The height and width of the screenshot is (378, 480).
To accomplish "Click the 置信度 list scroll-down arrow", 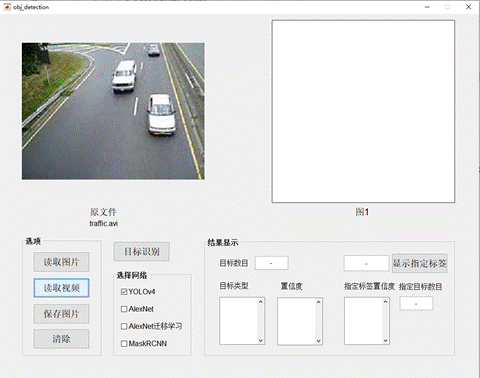I will click(x=318, y=341).
